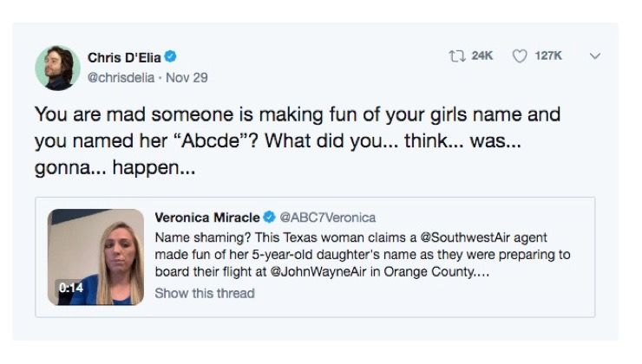Click the Show this thread link
642x364 pixels.
[204, 293]
